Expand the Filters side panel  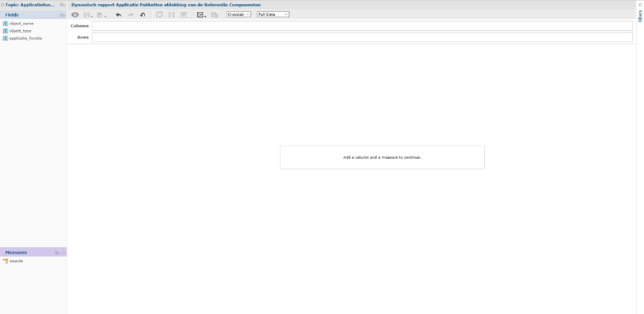[640, 13]
